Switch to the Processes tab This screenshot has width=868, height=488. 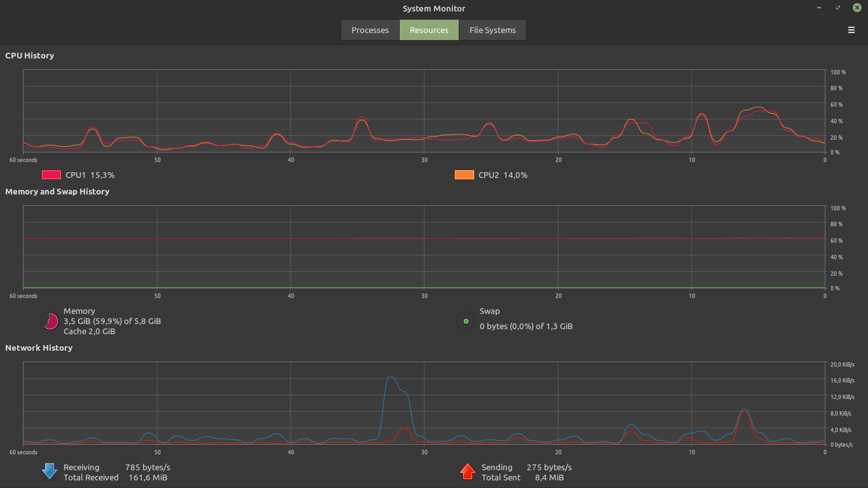[x=370, y=30]
